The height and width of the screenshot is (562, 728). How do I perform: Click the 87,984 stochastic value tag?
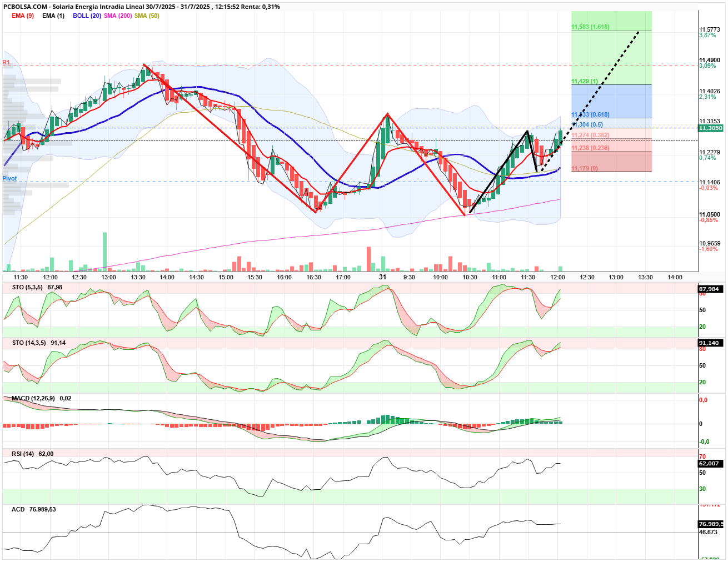710,289
